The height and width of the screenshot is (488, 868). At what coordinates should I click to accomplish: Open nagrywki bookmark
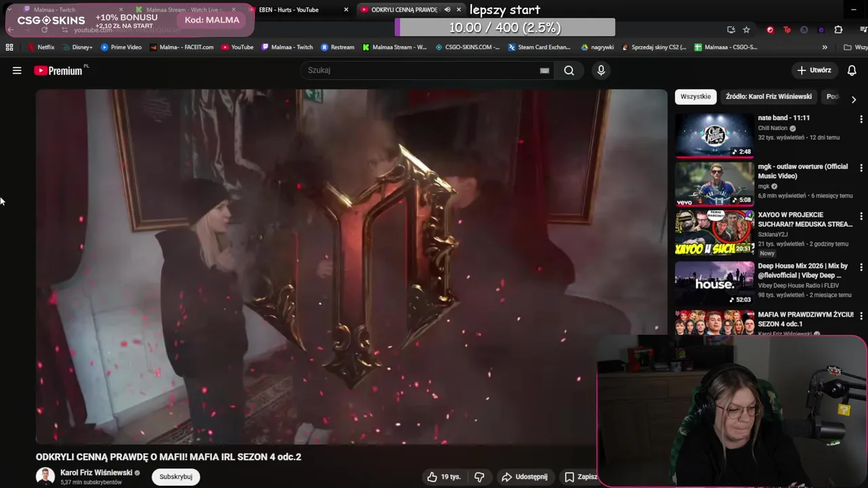click(598, 47)
